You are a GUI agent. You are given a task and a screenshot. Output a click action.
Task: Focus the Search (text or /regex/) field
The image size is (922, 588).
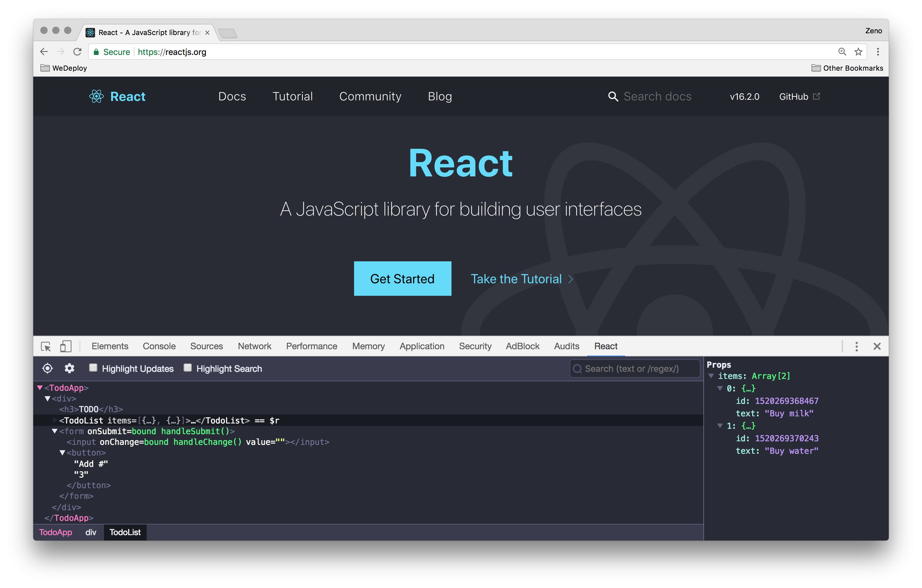(x=635, y=368)
